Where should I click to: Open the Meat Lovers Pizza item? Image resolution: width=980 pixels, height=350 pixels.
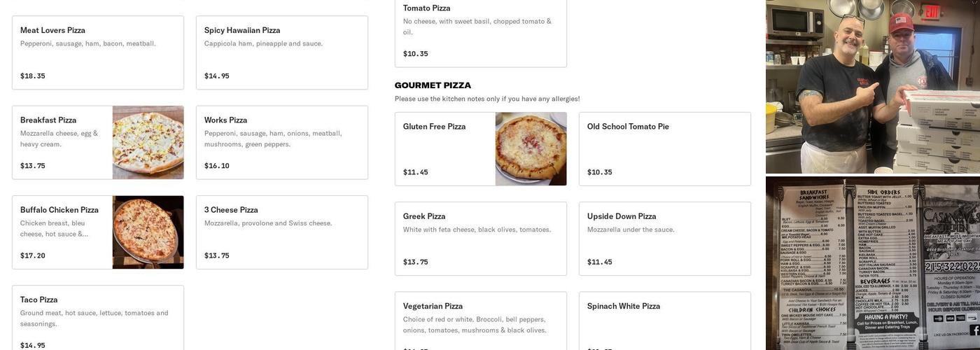(x=97, y=52)
